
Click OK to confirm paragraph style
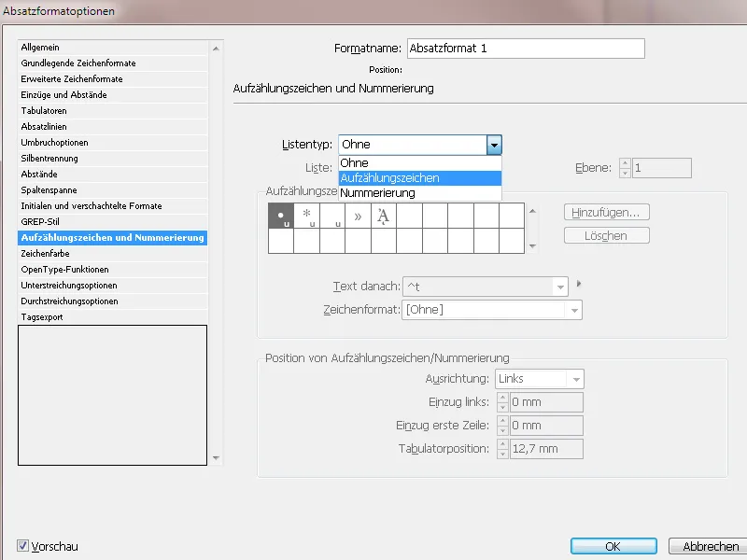click(x=613, y=546)
